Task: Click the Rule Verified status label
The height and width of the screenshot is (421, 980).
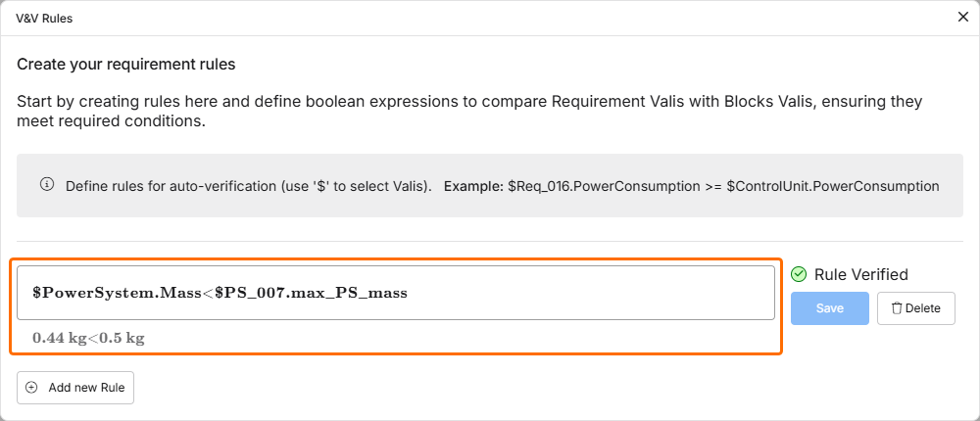Action: coord(861,274)
